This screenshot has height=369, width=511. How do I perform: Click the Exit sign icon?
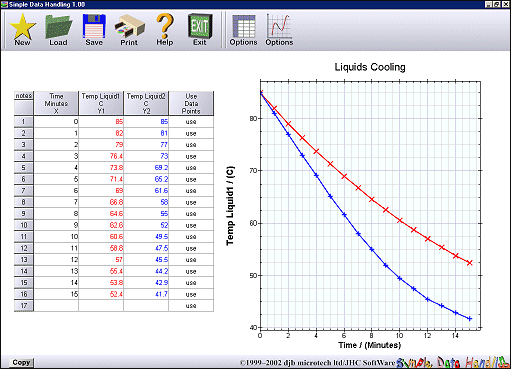[200, 30]
